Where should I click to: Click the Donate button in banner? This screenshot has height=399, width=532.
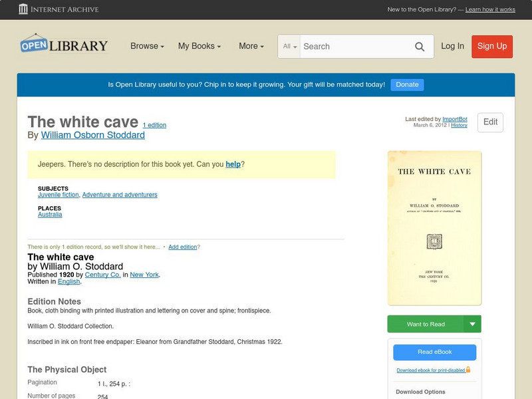click(x=407, y=84)
